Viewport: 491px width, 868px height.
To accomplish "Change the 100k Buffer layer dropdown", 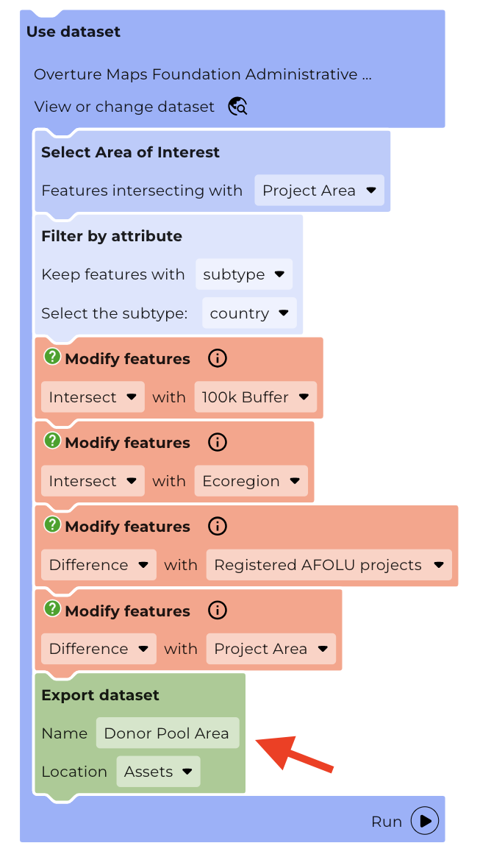I will point(256,397).
